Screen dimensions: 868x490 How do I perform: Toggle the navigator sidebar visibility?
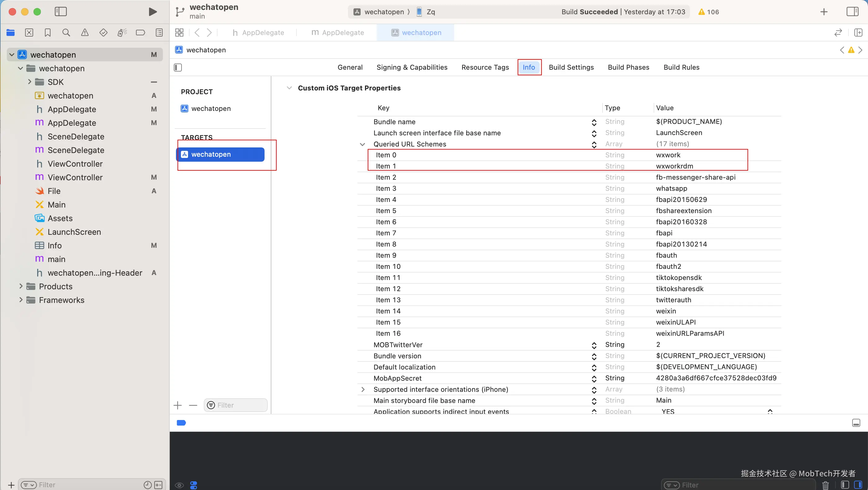pyautogui.click(x=61, y=12)
